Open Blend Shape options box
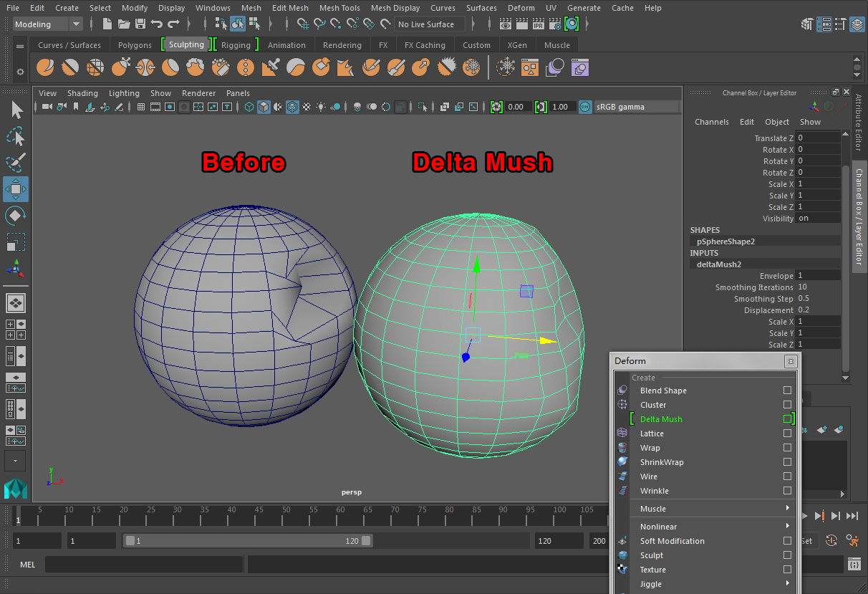The height and width of the screenshot is (594, 868). point(787,391)
